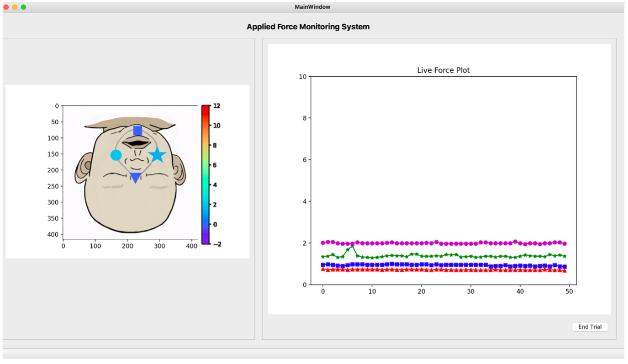Screen dimensions: 628x364
Task: Click the colorbar label '12'
Action: click(217, 106)
